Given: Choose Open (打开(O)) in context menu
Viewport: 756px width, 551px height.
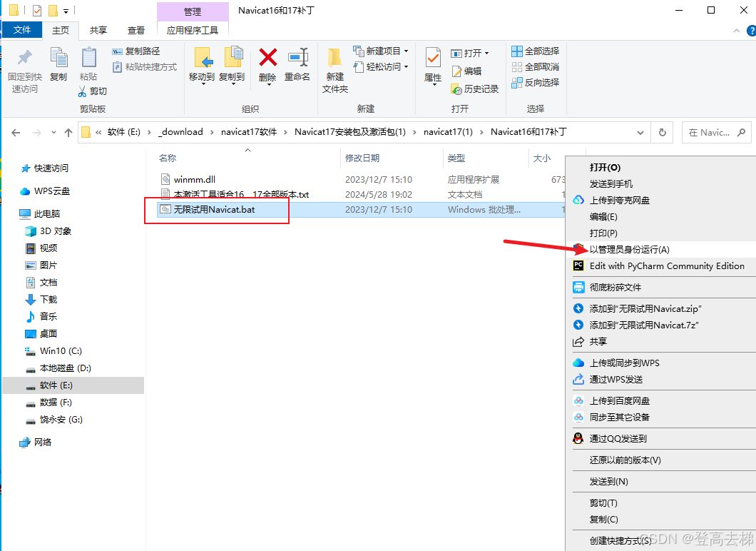Looking at the screenshot, I should [x=605, y=168].
